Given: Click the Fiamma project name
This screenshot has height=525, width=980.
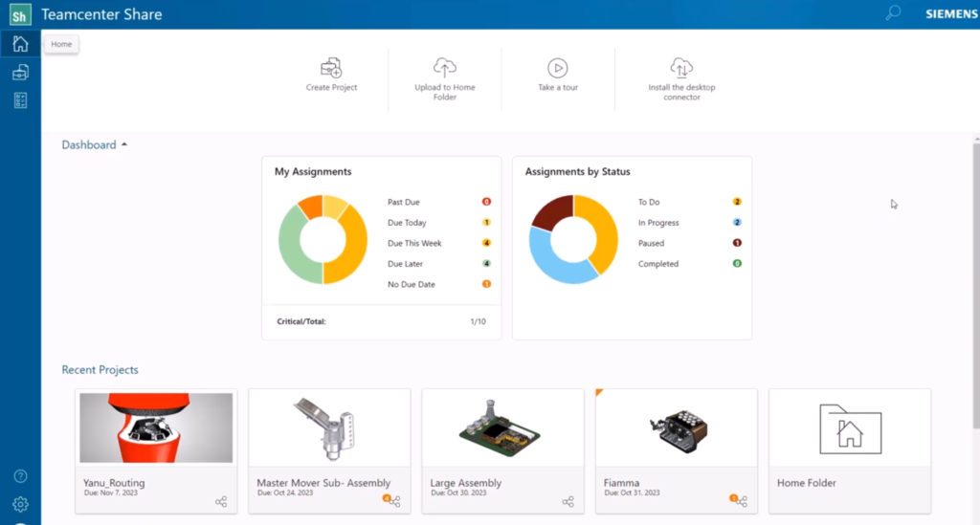Looking at the screenshot, I should (x=621, y=483).
